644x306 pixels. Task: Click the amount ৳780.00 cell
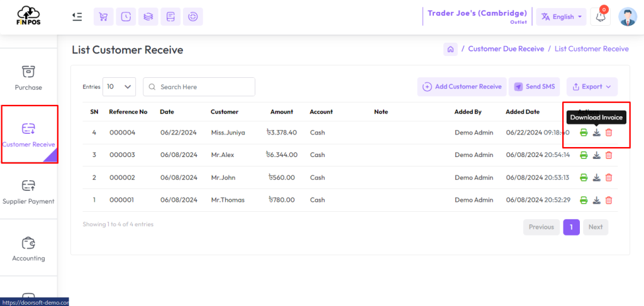[281, 200]
